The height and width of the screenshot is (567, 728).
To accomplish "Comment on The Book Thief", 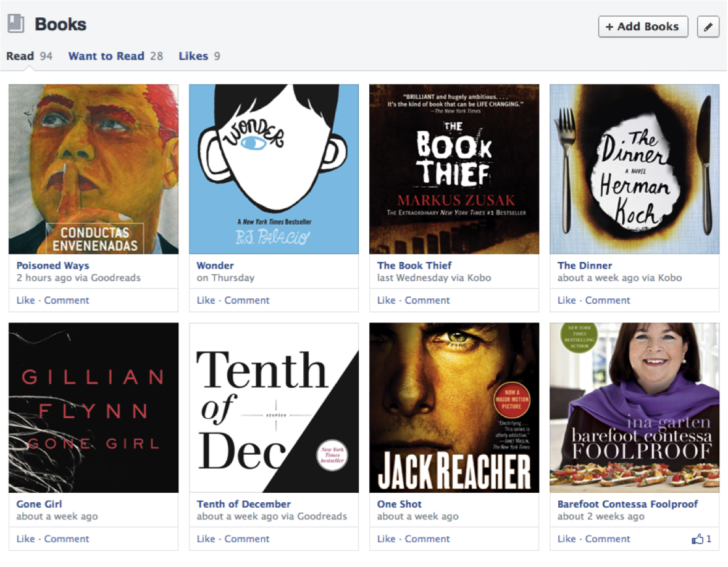I will tap(427, 300).
